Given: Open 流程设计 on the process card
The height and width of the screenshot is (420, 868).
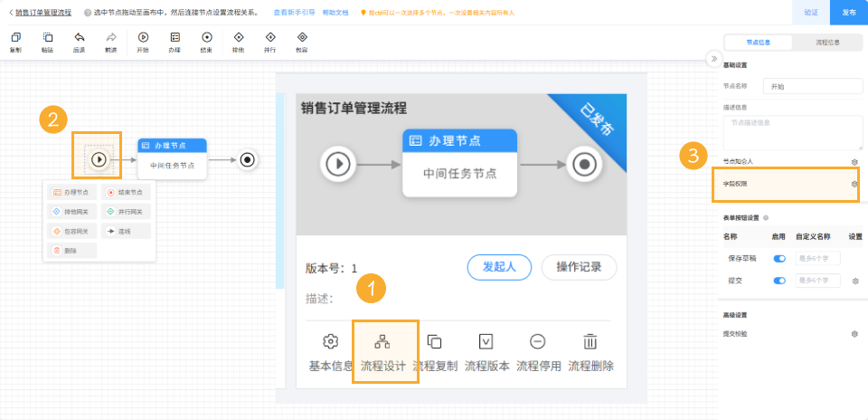Looking at the screenshot, I should [382, 352].
